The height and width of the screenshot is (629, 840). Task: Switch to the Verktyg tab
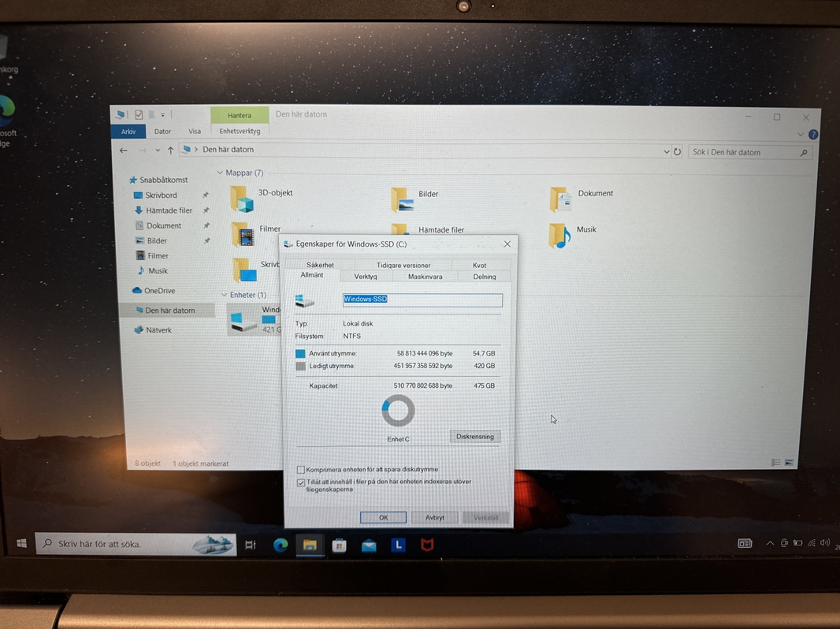pos(366,277)
